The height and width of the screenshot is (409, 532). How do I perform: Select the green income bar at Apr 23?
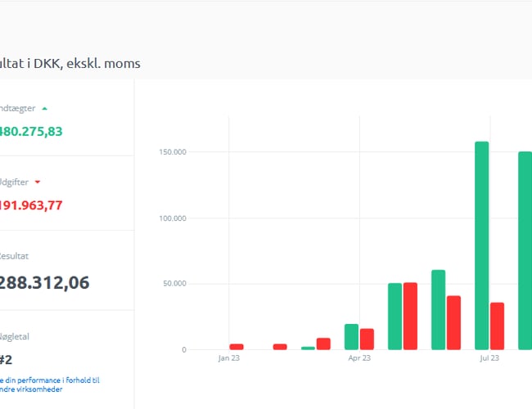[351, 337]
